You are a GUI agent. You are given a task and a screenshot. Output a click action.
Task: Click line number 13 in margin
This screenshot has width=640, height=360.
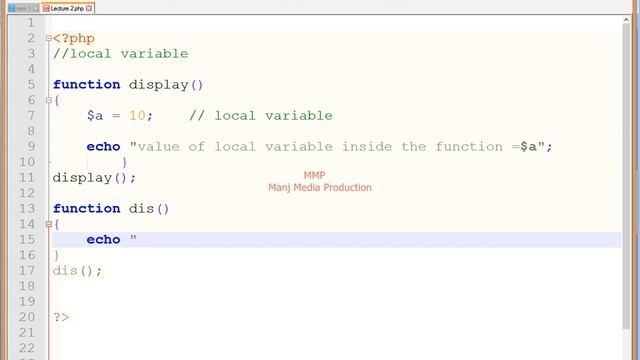click(27, 209)
